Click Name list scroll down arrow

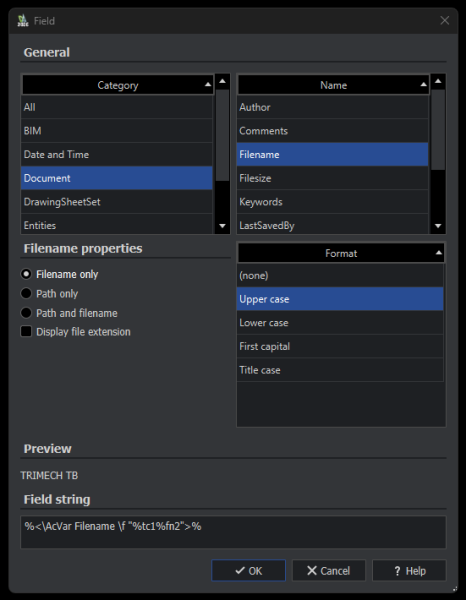tap(438, 226)
